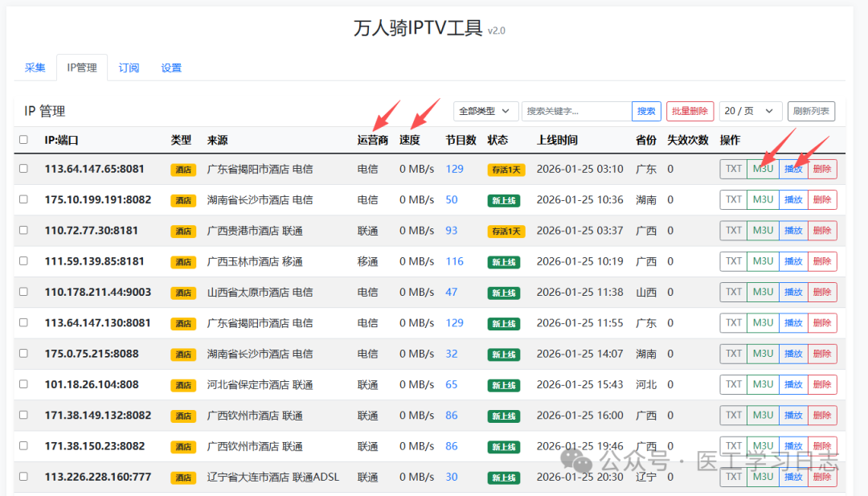Click 删除 for IP 171.38.150.23:8082
Image resolution: width=868 pixels, height=496 pixels.
click(x=822, y=445)
